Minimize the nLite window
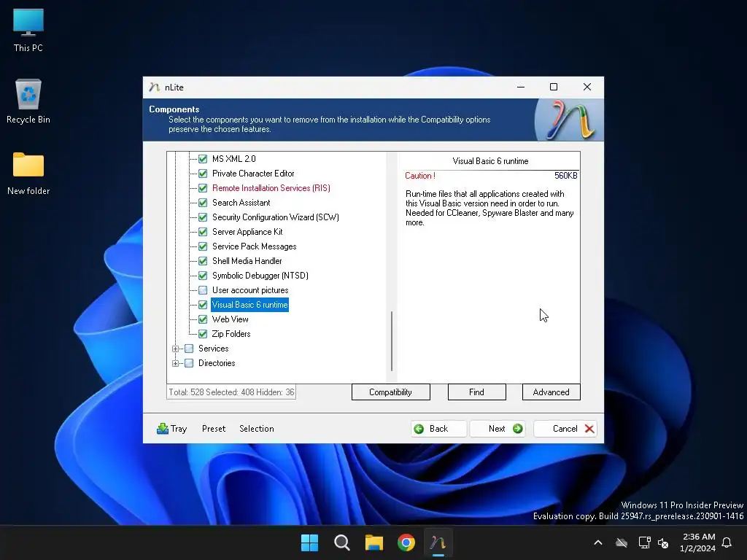This screenshot has width=747, height=560. 521,87
